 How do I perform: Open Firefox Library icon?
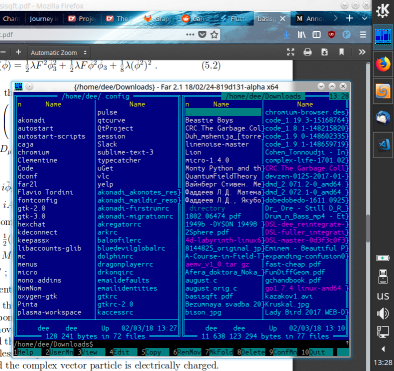(x=301, y=34)
